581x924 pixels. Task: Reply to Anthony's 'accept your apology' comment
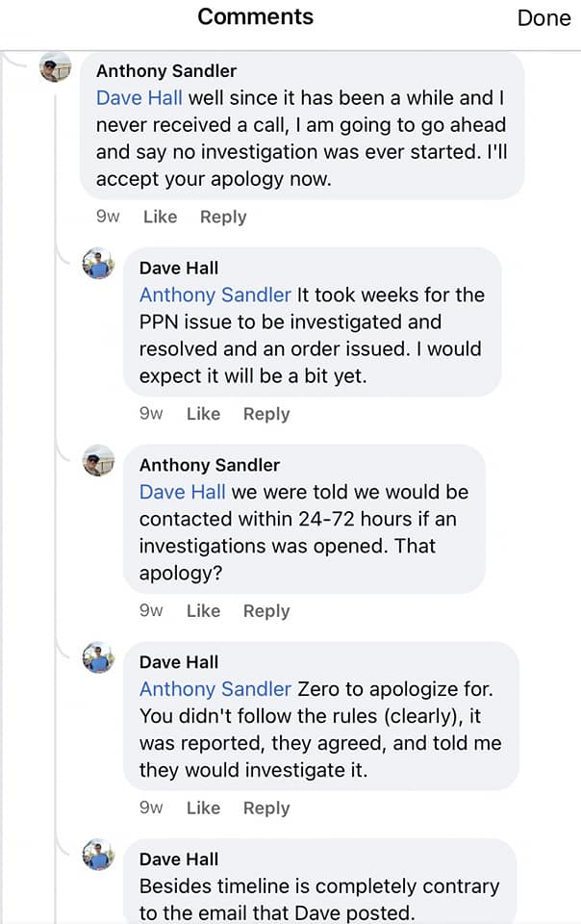223,217
